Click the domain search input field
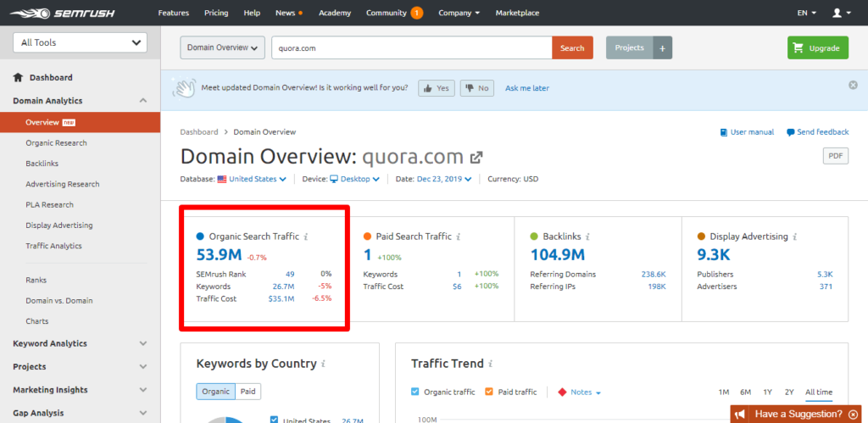The width and height of the screenshot is (868, 423). (x=411, y=47)
